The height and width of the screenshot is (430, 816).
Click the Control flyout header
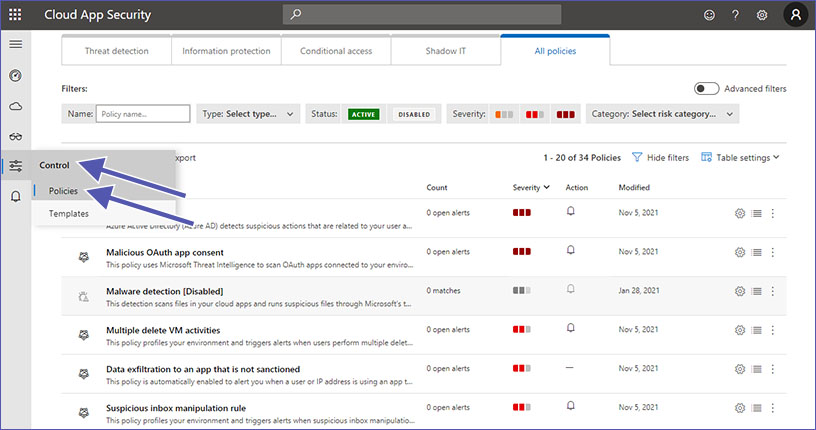pyautogui.click(x=54, y=165)
